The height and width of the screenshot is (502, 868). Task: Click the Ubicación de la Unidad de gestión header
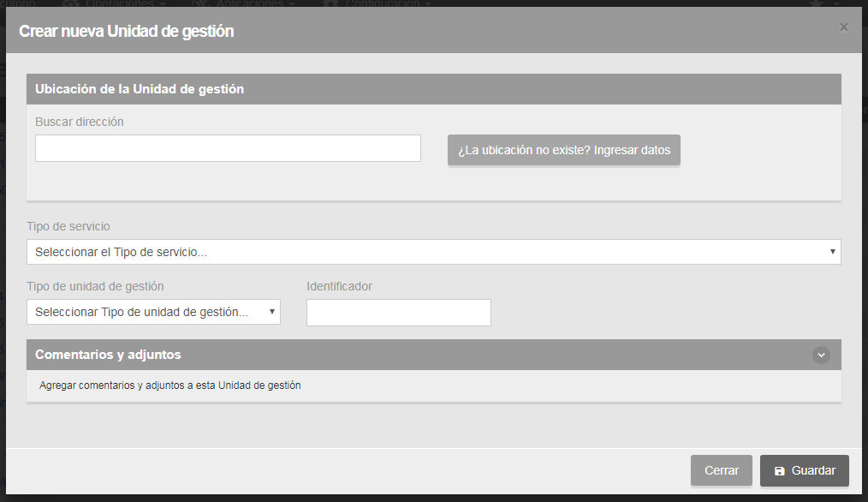pos(140,89)
